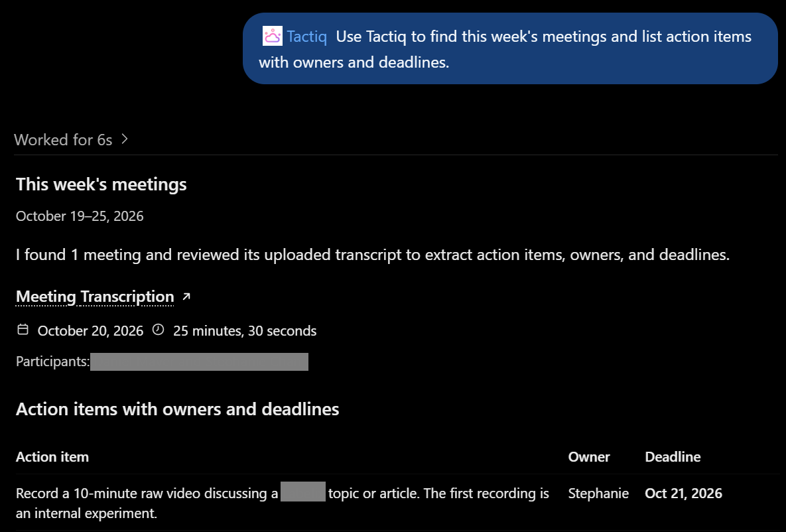Click the clock icon beside the duration
This screenshot has width=786, height=532.
[158, 330]
